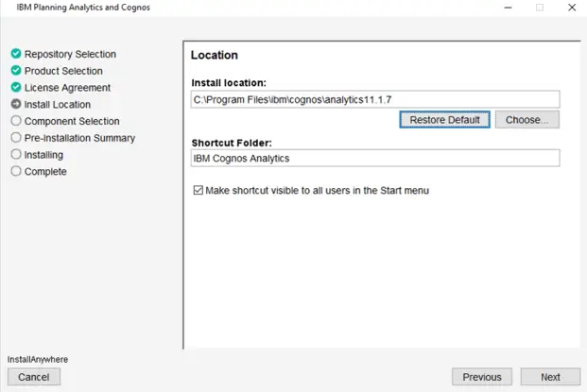The width and height of the screenshot is (587, 392).
Task: Select the Install Location step label
Action: click(58, 104)
